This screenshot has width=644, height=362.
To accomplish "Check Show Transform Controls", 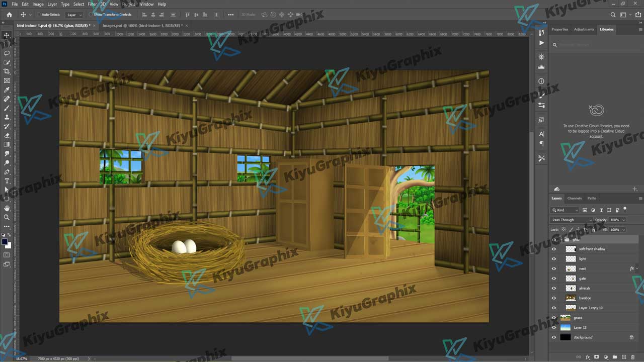I will click(91, 15).
